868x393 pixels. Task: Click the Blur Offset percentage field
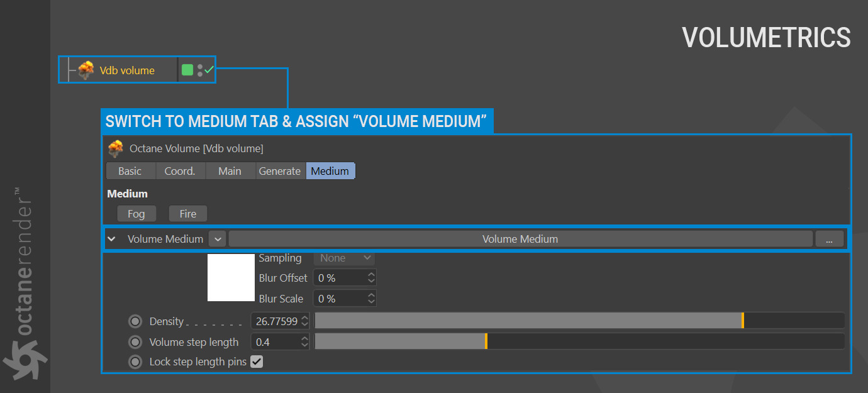click(x=340, y=278)
